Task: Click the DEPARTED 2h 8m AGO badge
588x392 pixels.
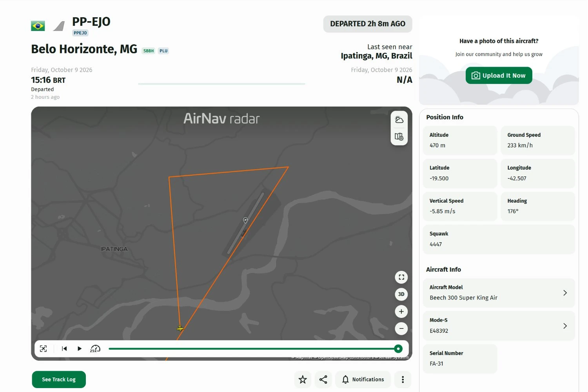Action: (x=368, y=24)
